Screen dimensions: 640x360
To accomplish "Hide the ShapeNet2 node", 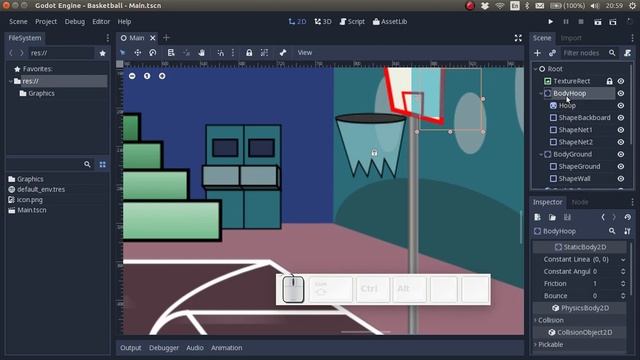I will tap(621, 142).
